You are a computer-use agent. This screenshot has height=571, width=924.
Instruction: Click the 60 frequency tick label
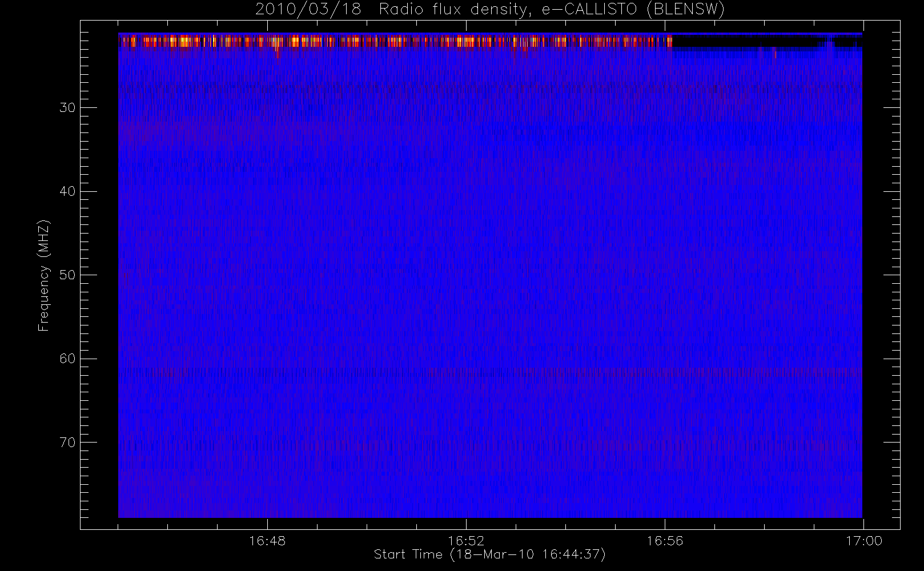(67, 359)
